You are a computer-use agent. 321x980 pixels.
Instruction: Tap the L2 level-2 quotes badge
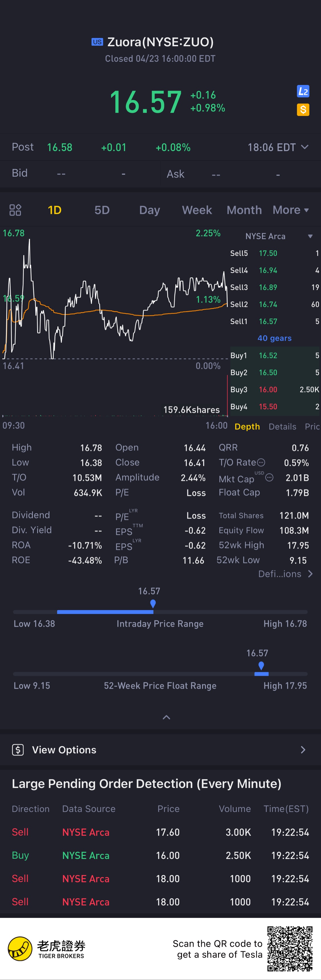(303, 91)
